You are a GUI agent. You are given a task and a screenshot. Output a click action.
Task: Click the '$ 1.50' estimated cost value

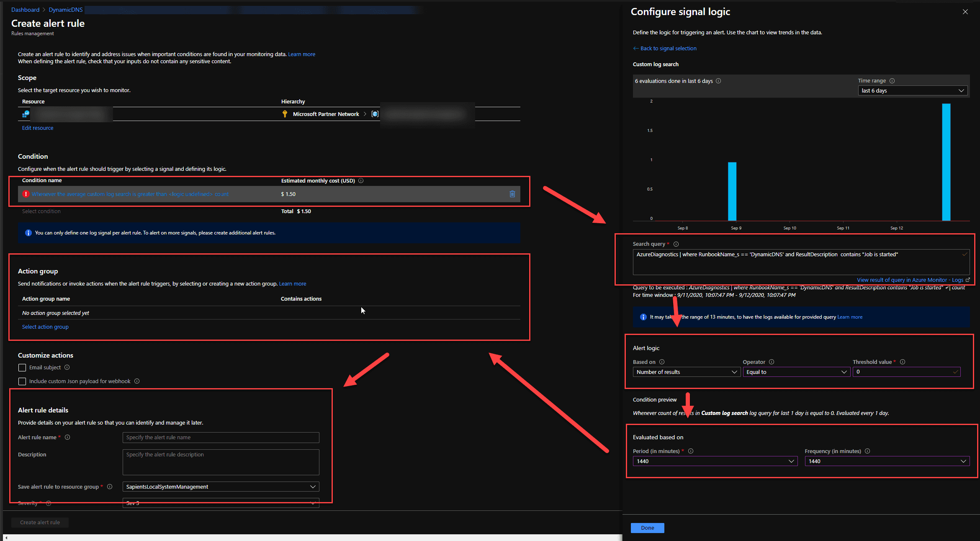[x=288, y=194]
